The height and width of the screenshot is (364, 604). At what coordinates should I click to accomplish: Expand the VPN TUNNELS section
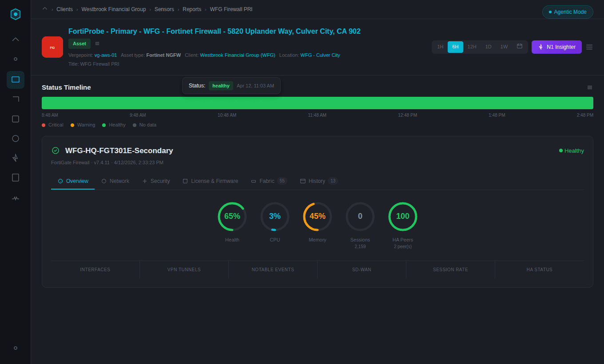(x=184, y=269)
